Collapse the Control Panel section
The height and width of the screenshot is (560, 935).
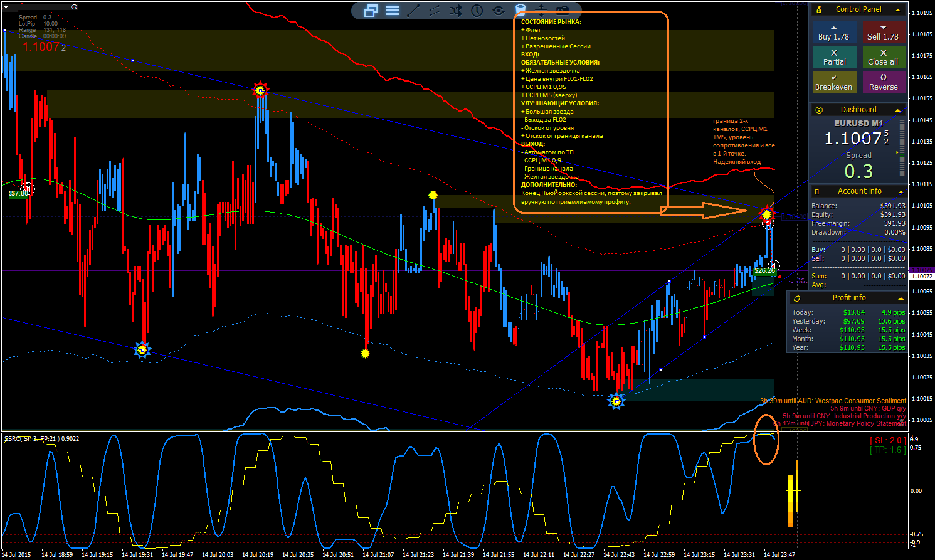[898, 10]
